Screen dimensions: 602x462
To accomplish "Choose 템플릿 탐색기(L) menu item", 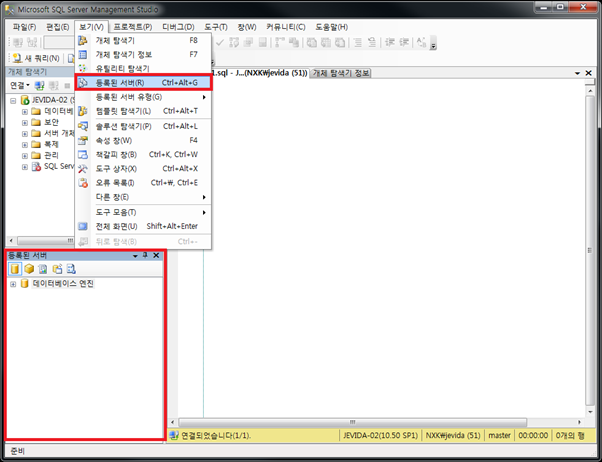I will pyautogui.click(x=143, y=111).
